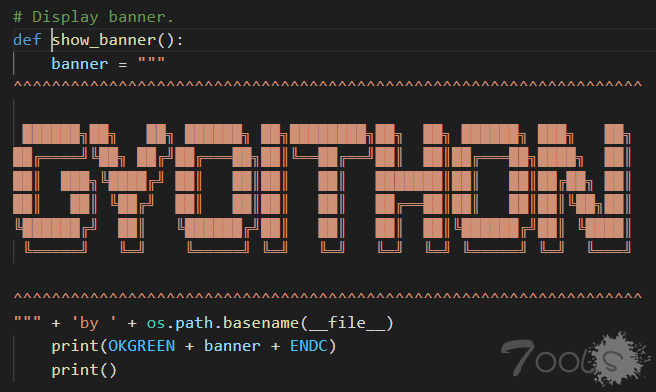Click the show_banner function name

104,40
